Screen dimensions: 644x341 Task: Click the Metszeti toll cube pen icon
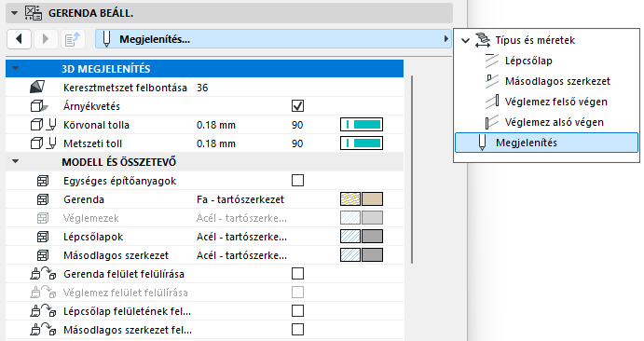click(x=44, y=143)
